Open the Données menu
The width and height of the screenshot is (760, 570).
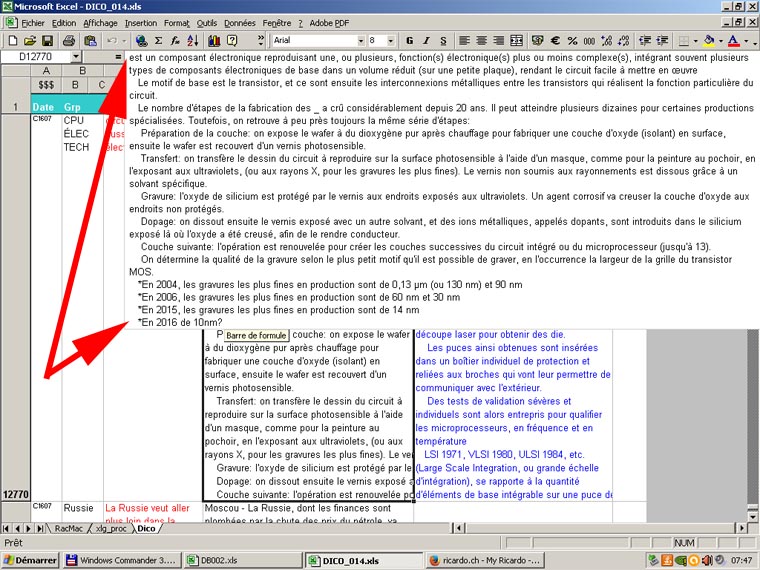[239, 22]
